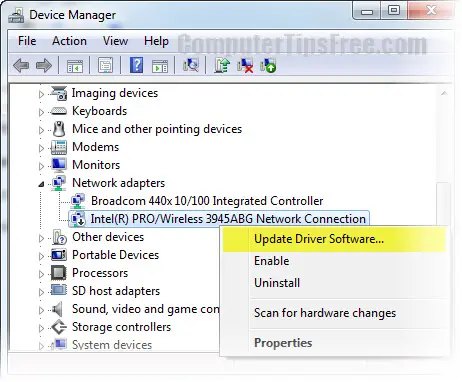The image size is (462, 382).
Task: Expand Mice and other pointing devices node
Action: click(41, 130)
